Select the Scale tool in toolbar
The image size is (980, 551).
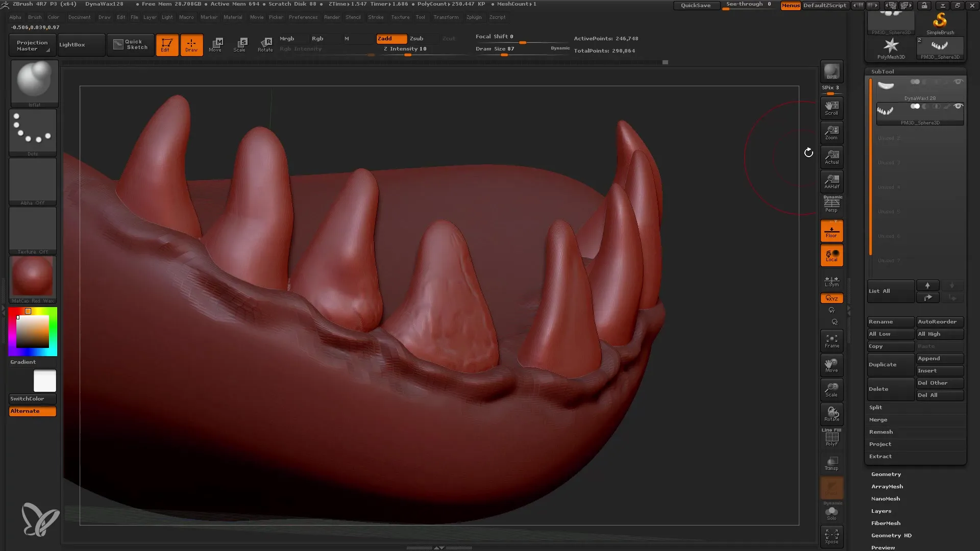click(239, 44)
